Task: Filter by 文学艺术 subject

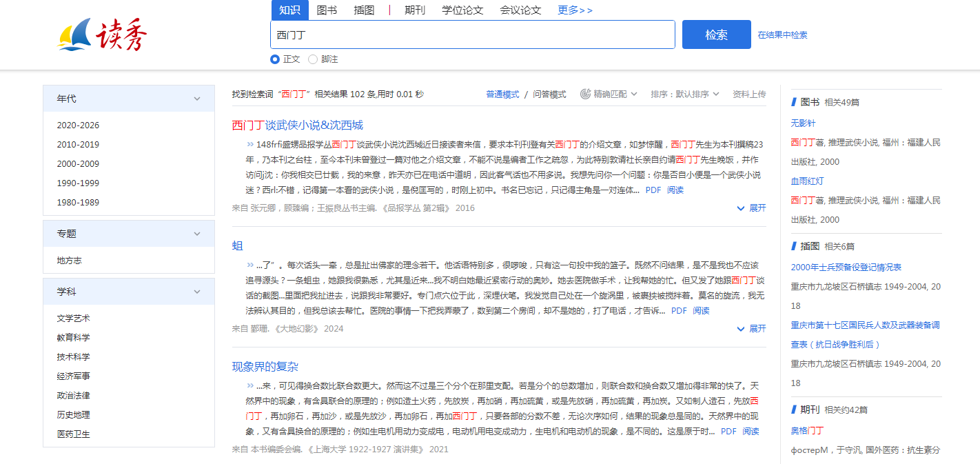Action: [73, 319]
